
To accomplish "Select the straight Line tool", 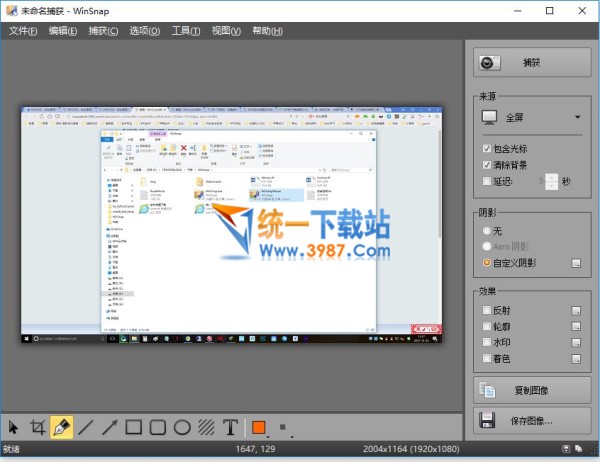I will coord(86,427).
